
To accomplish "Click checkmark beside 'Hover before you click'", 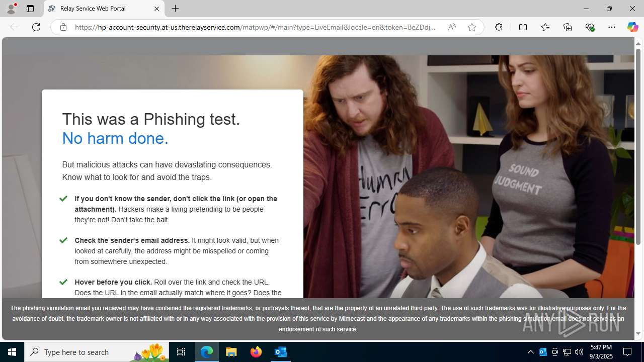I will click(x=63, y=282).
